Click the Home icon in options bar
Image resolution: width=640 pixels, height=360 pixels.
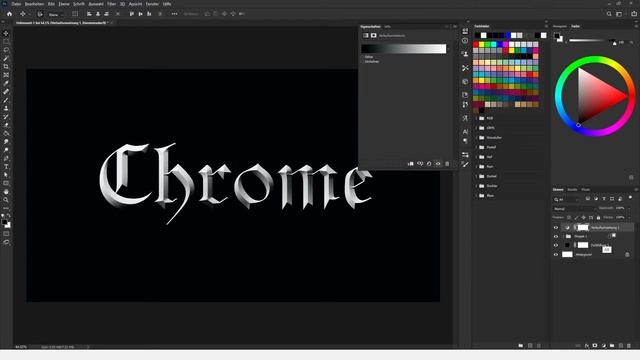[9, 14]
